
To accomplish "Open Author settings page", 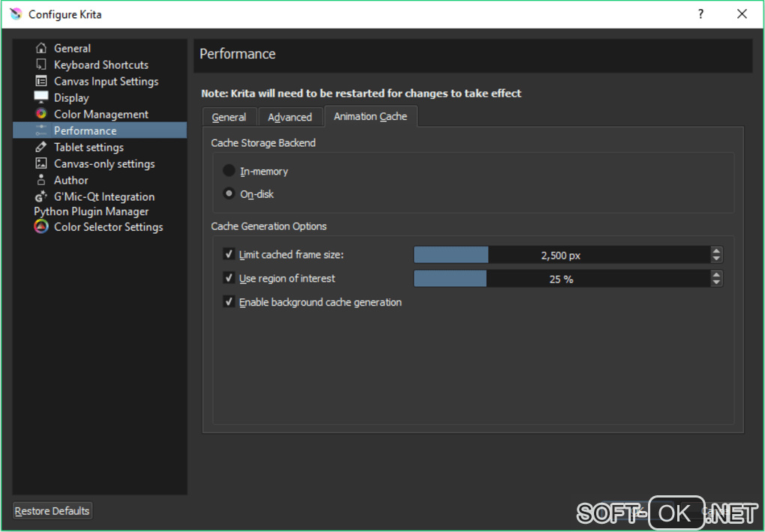I will click(x=71, y=180).
